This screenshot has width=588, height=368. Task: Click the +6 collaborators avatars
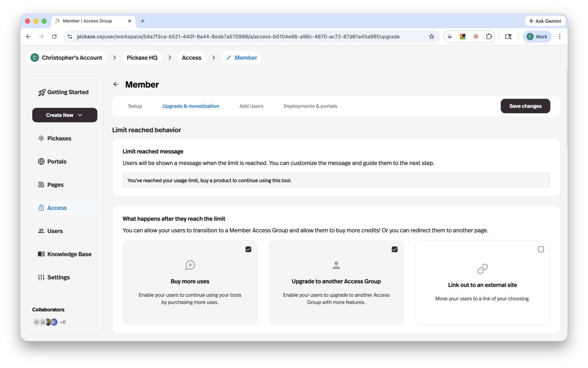coord(49,322)
